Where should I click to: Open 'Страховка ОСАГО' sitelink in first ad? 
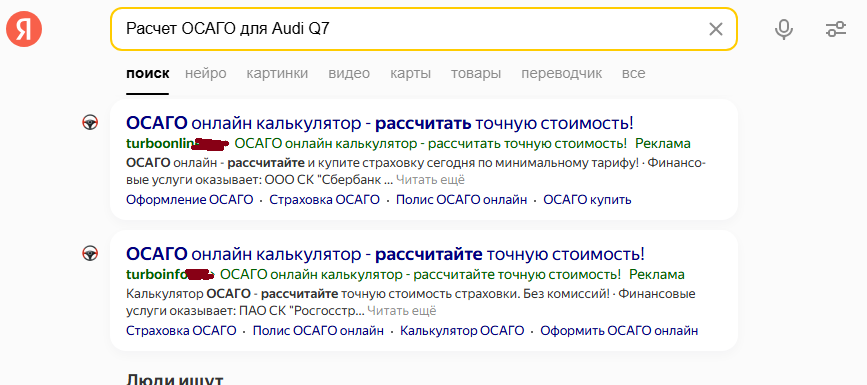325,200
